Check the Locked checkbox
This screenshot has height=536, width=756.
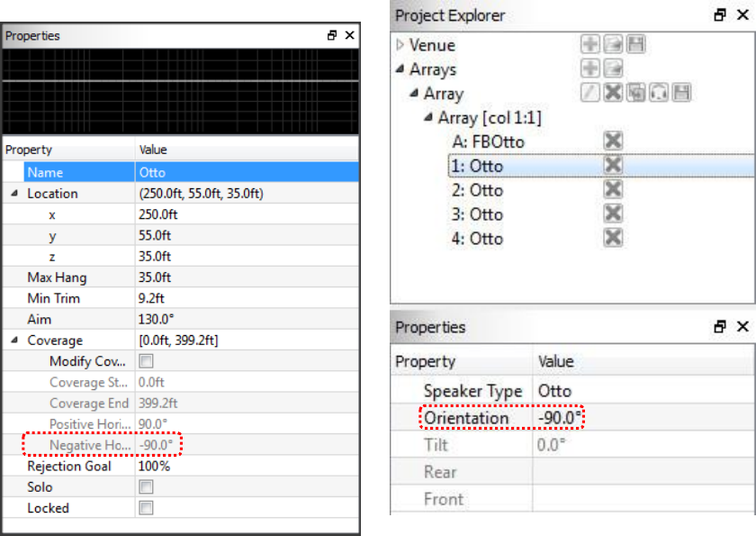[x=146, y=508]
